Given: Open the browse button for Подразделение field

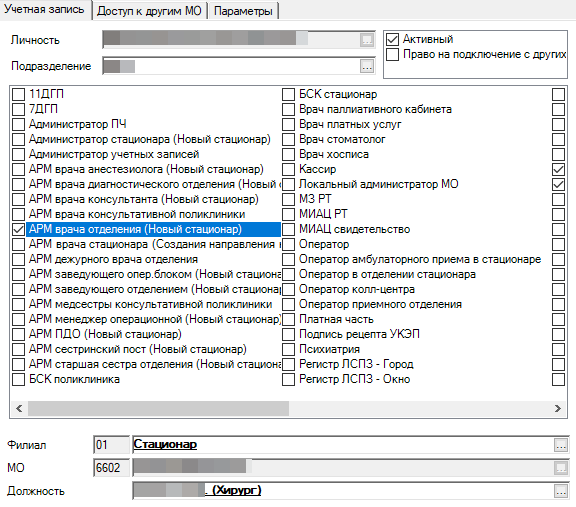Looking at the screenshot, I should 367,66.
